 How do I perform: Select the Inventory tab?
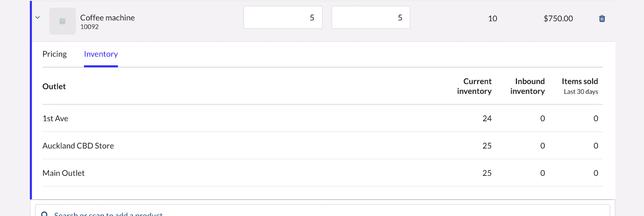[101, 54]
